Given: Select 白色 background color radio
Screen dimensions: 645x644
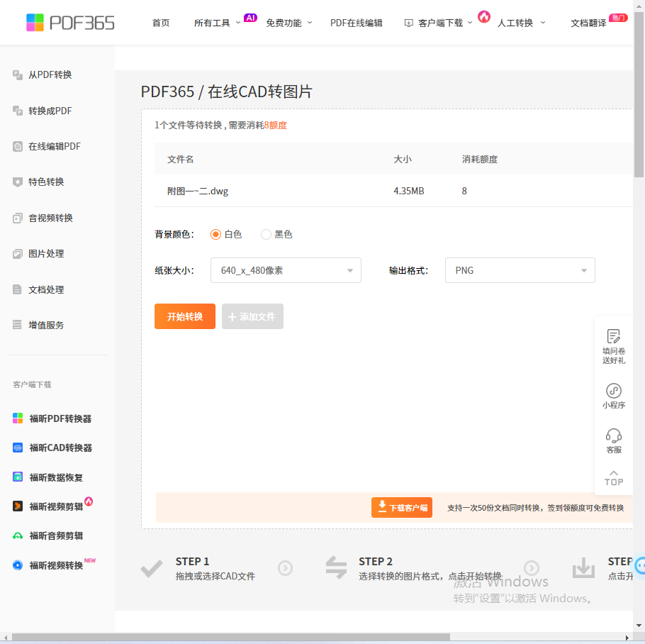Looking at the screenshot, I should pos(215,235).
